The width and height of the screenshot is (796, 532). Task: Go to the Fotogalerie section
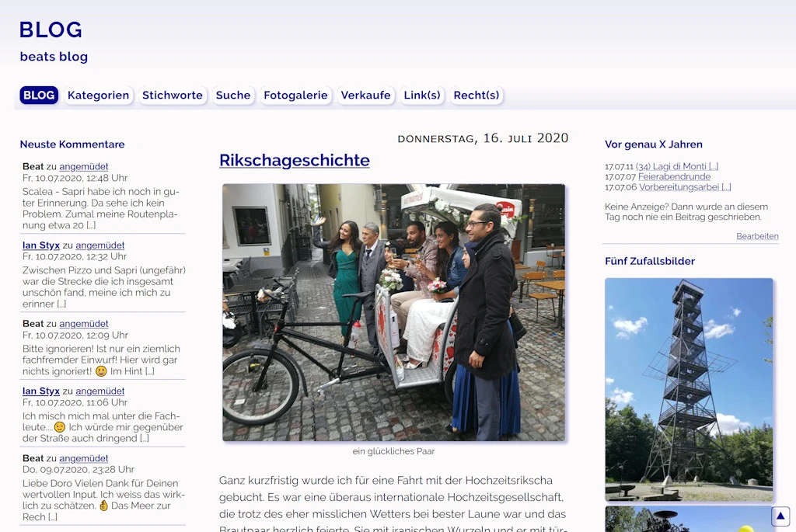click(295, 96)
